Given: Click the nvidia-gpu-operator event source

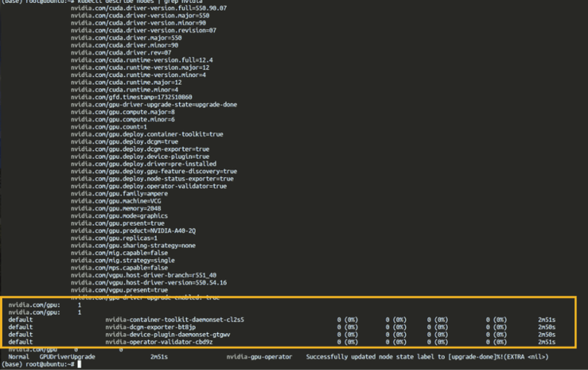Looking at the screenshot, I should coord(259,357).
